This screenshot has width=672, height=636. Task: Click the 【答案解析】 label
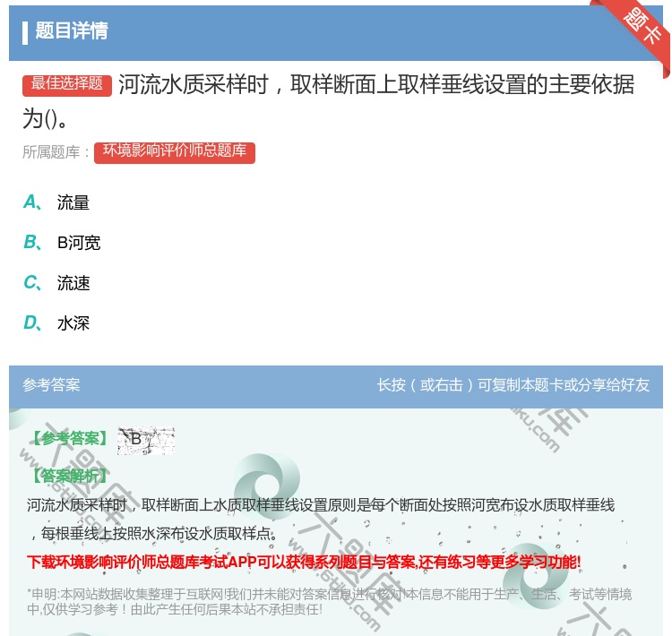pos(69,476)
